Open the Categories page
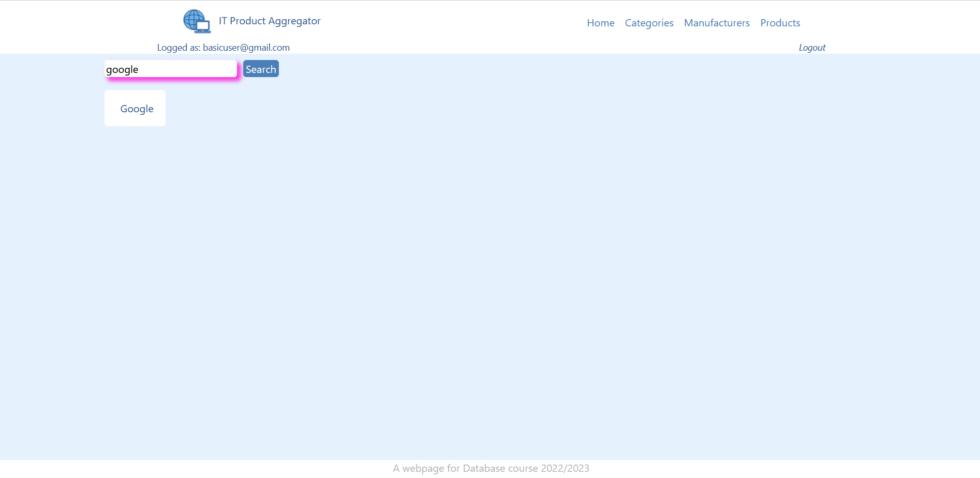 pos(649,23)
